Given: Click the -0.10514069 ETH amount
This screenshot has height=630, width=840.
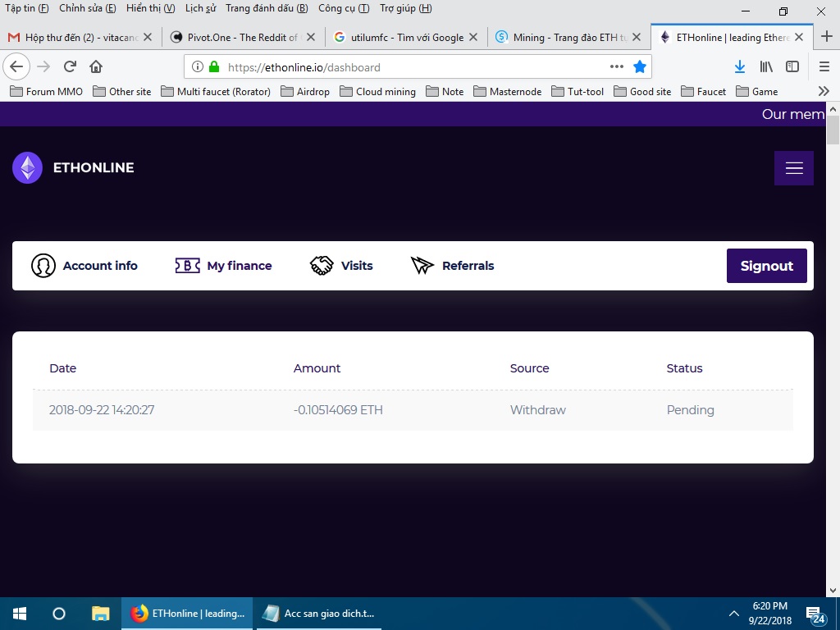Looking at the screenshot, I should (x=338, y=410).
